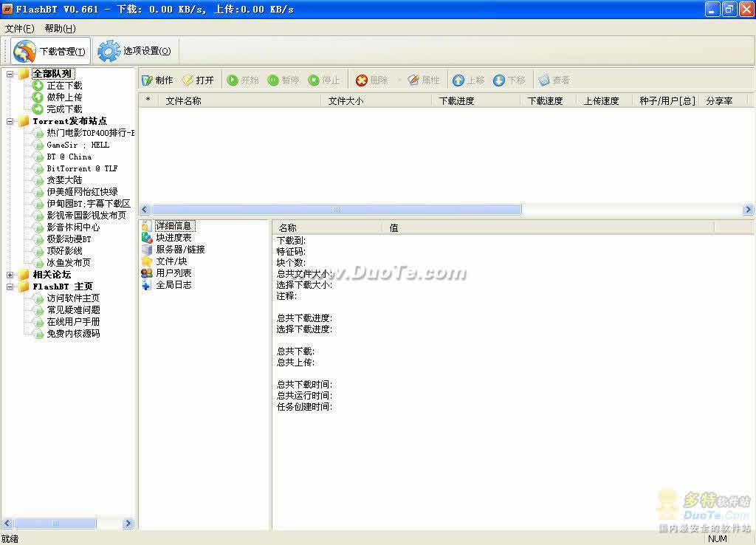The image size is (756, 545).
Task: Click the 删除 delete toolbar icon
Action: [x=362, y=80]
